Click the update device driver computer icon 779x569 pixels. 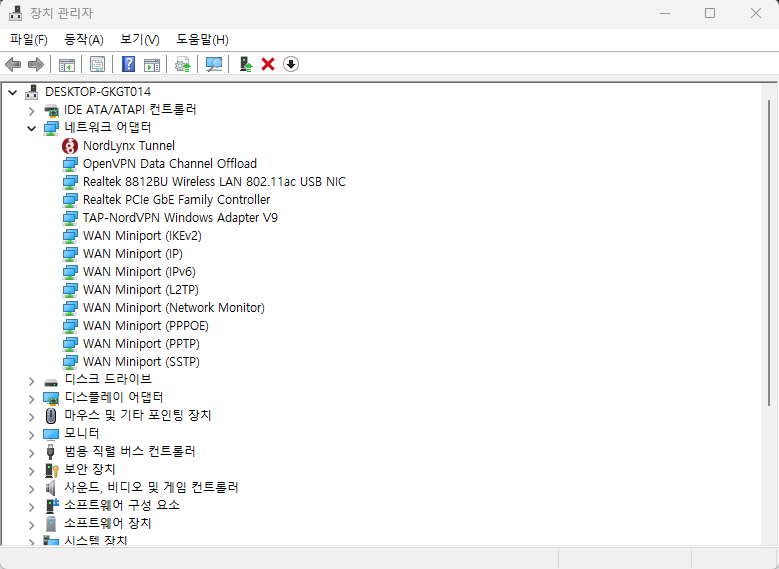click(245, 65)
